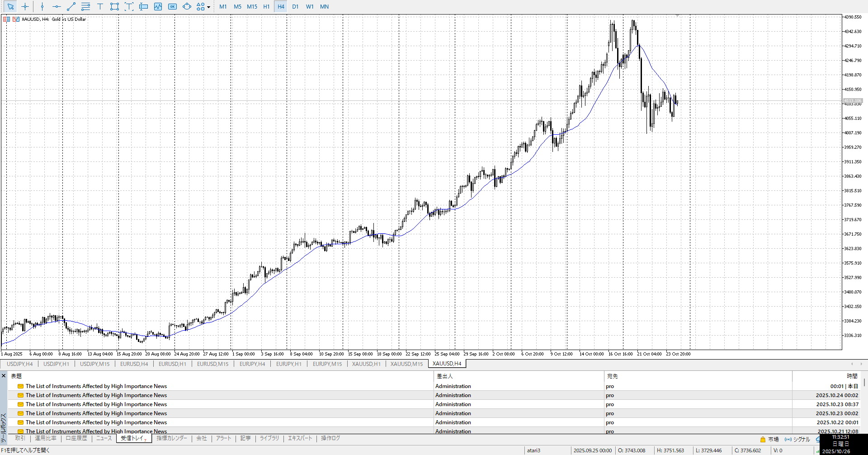This screenshot has width=868, height=455.
Task: Set timeframe to W1
Action: pyautogui.click(x=310, y=7)
